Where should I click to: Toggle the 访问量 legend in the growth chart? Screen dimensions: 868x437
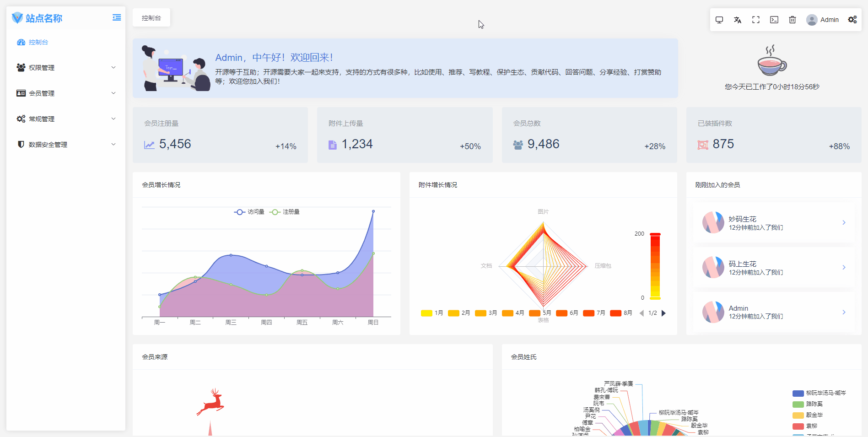249,212
